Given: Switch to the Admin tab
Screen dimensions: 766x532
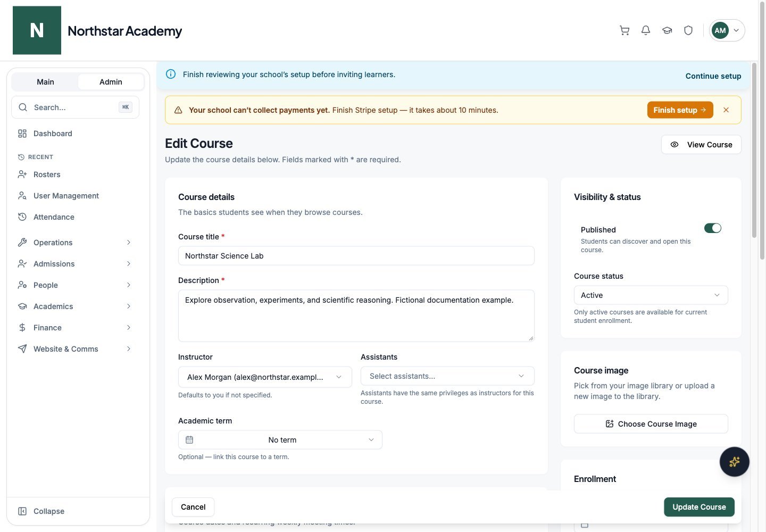Looking at the screenshot, I should click(111, 82).
